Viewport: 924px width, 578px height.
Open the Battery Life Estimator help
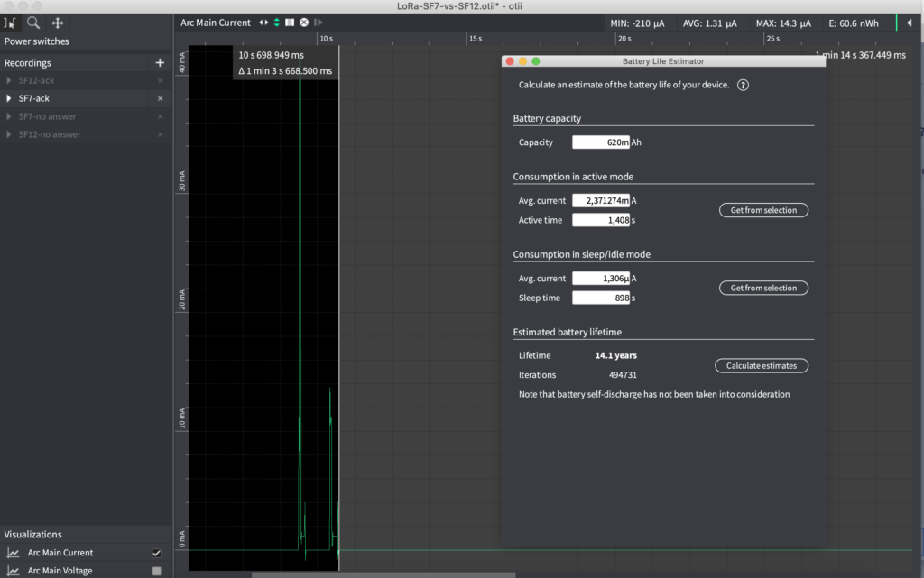pyautogui.click(x=744, y=85)
